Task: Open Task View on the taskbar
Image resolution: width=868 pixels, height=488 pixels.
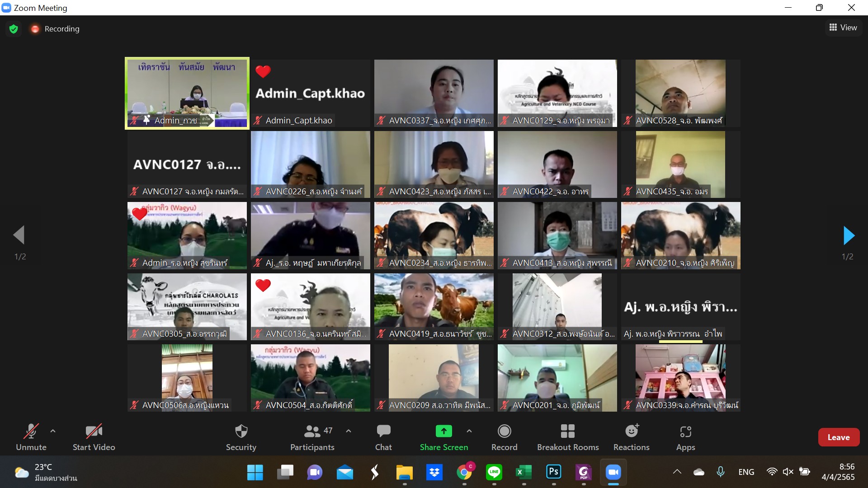Action: [285, 472]
